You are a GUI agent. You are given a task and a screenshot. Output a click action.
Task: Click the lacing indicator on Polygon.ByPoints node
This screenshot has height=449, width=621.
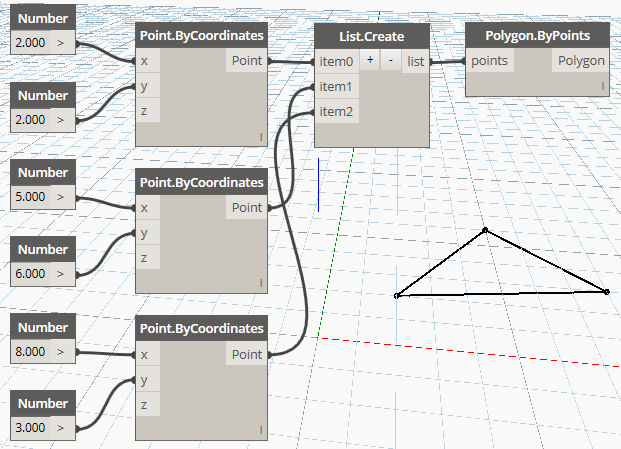(603, 86)
